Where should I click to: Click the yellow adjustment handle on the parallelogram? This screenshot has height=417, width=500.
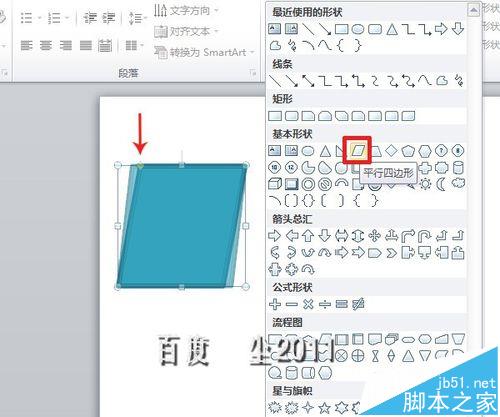point(140,165)
